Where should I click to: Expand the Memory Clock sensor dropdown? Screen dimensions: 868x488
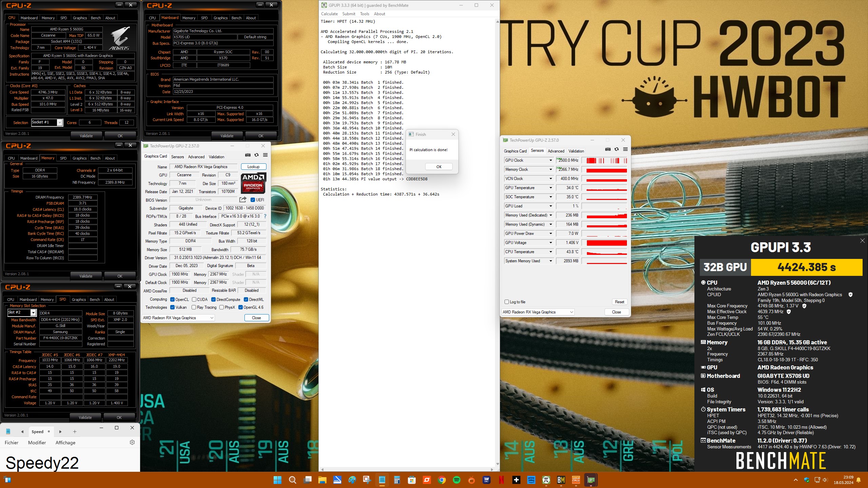pos(551,169)
